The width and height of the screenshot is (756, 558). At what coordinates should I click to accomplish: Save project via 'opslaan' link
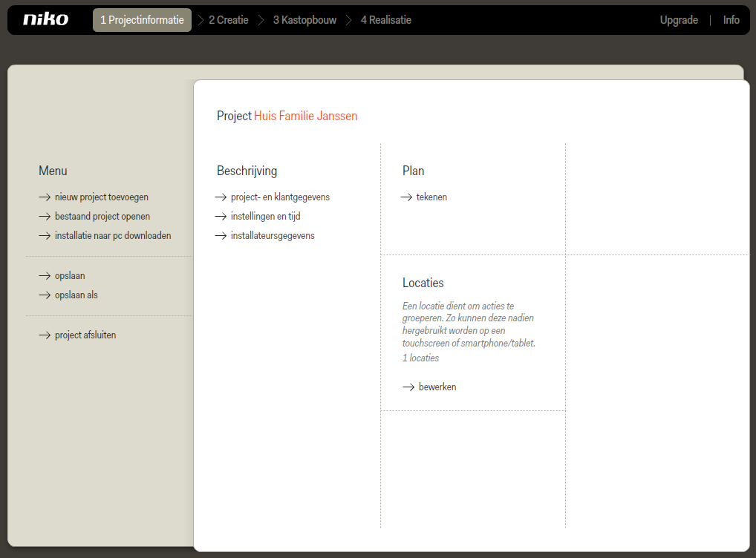(x=70, y=275)
